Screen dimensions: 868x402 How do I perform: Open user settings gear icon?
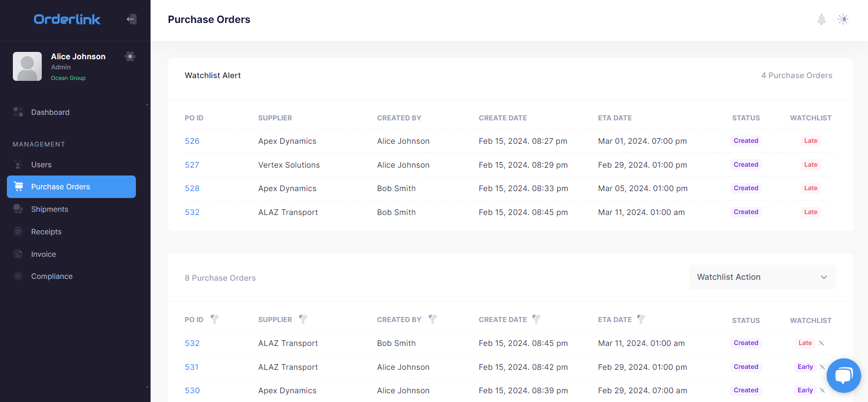[x=130, y=57]
